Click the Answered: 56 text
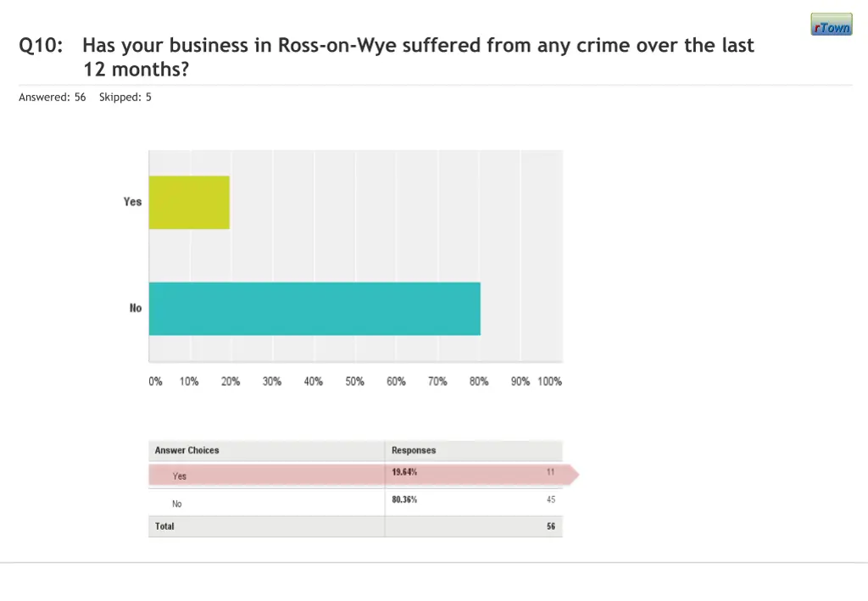868x601 pixels. [53, 97]
